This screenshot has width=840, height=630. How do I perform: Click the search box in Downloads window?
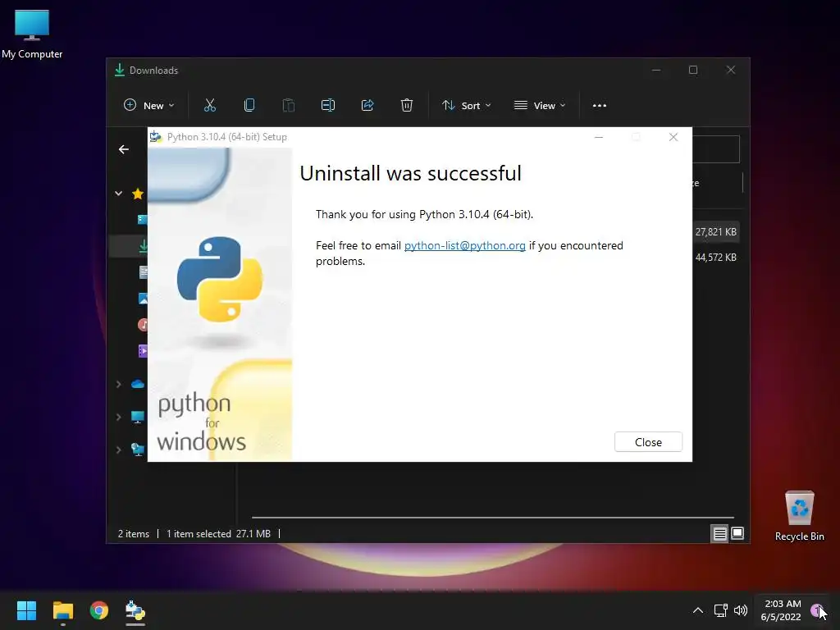tap(715, 149)
